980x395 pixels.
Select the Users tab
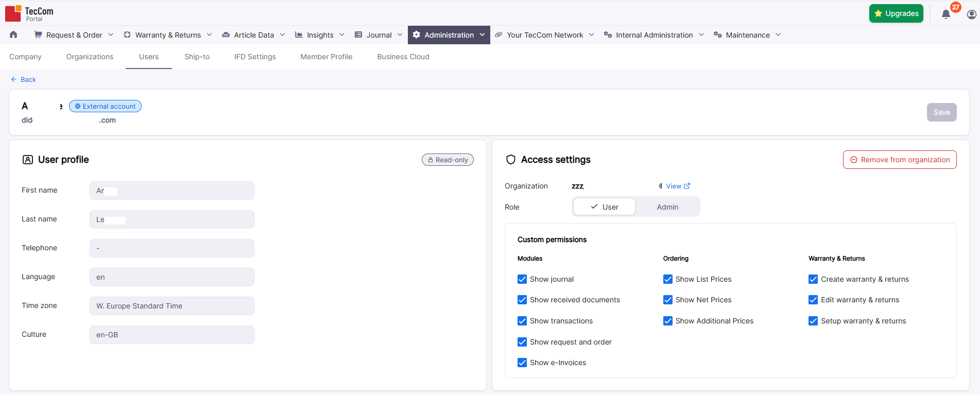click(149, 57)
